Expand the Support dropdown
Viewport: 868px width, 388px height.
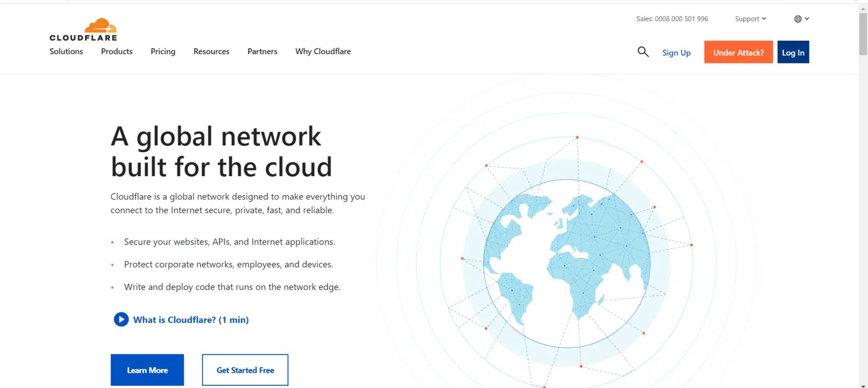pos(751,19)
